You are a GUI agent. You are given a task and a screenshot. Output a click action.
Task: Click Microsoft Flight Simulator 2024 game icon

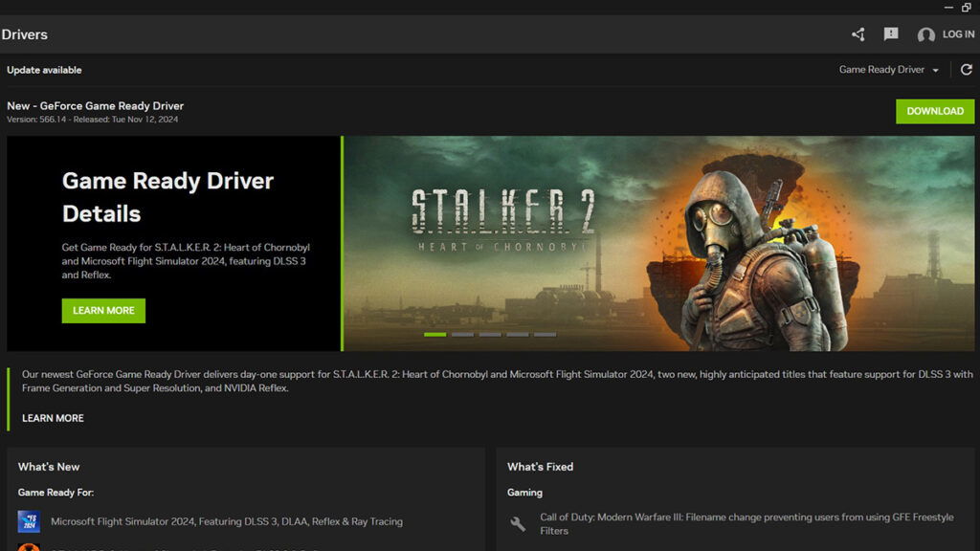point(29,521)
